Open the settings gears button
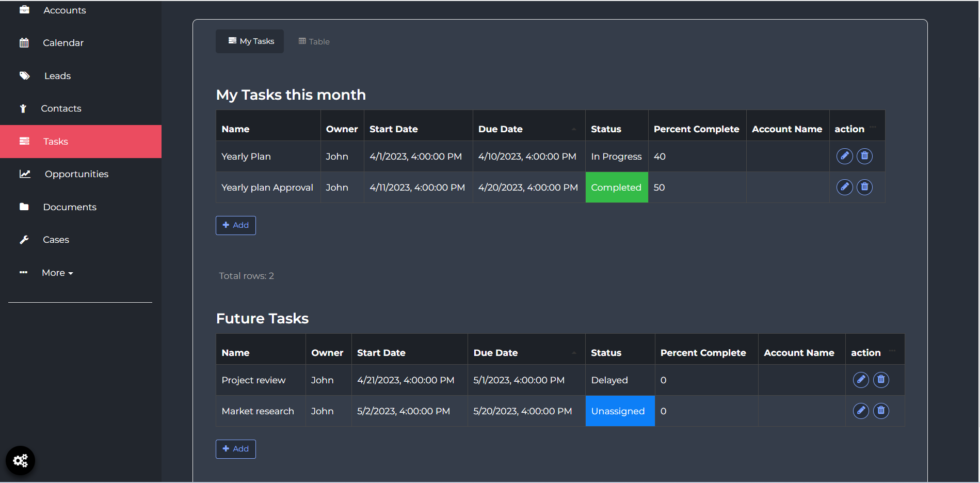The height and width of the screenshot is (483, 980). (x=20, y=460)
